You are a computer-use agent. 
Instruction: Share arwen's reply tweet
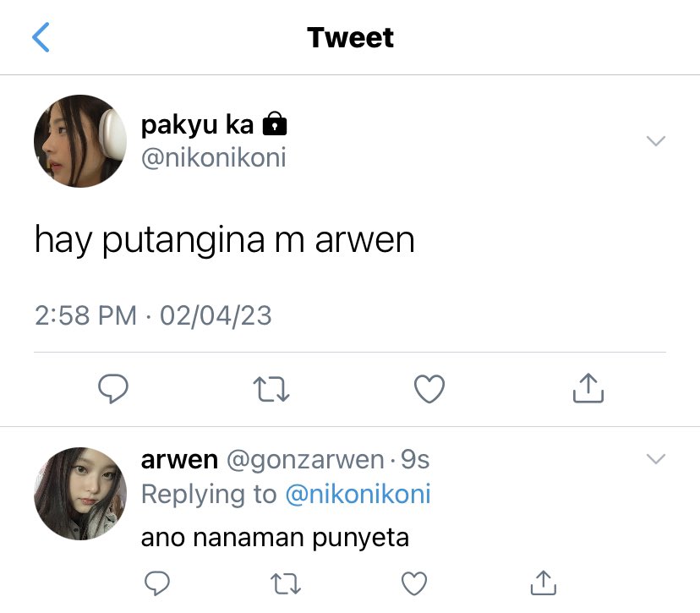tap(544, 583)
